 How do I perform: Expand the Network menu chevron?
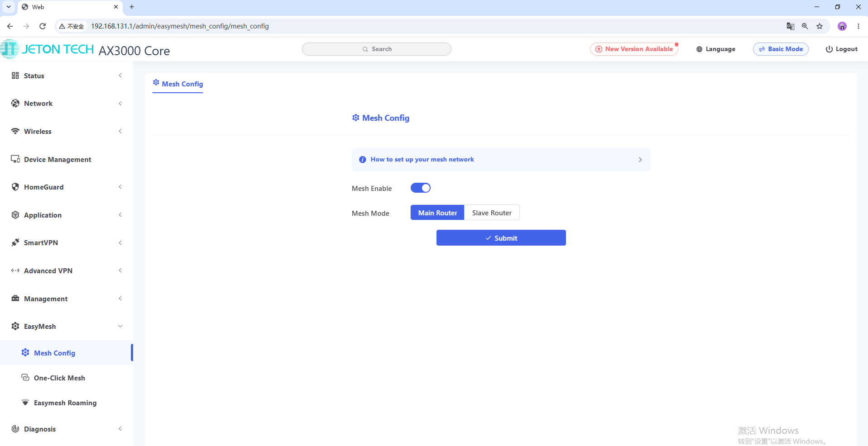tap(120, 104)
